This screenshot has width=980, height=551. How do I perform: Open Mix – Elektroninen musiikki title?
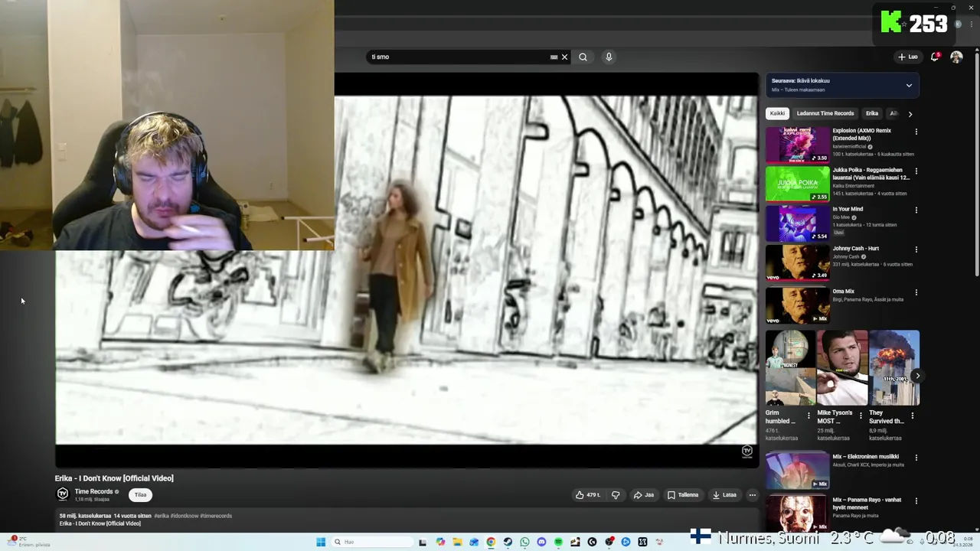point(866,456)
